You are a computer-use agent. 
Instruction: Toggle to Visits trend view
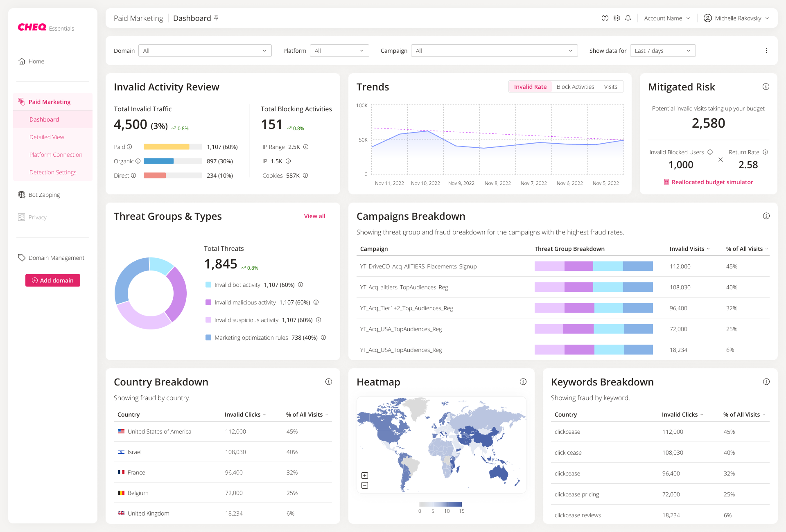(x=612, y=87)
